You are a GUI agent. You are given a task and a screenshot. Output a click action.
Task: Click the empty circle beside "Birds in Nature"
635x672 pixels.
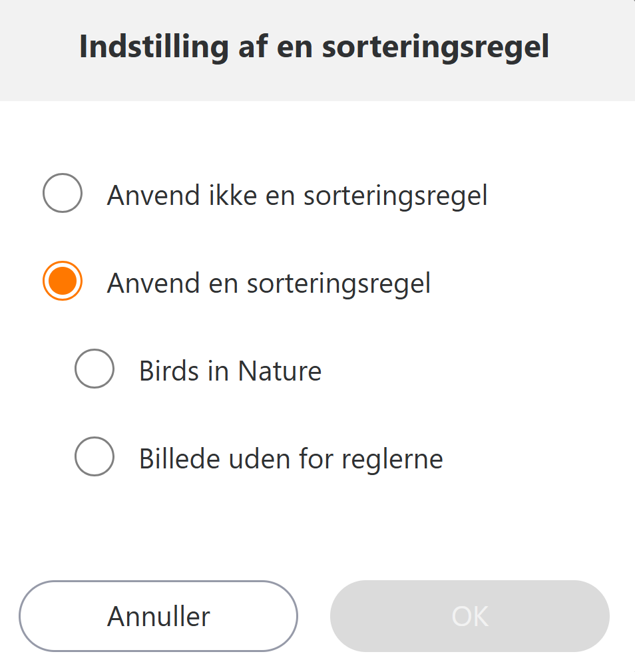95,369
